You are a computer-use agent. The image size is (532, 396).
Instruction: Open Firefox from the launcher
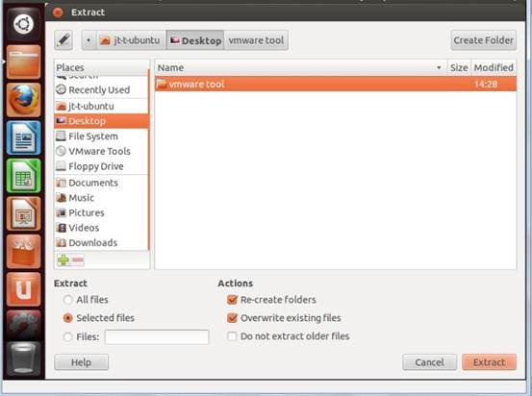[23, 99]
